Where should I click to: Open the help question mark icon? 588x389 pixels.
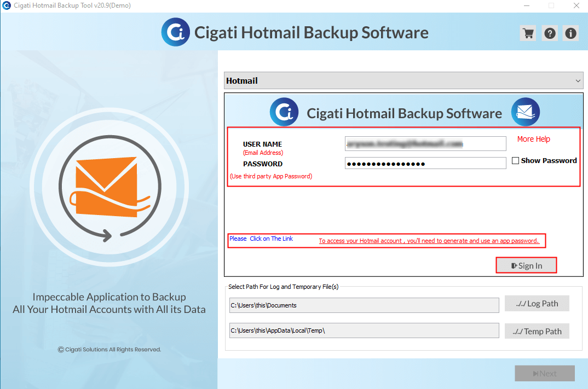550,33
